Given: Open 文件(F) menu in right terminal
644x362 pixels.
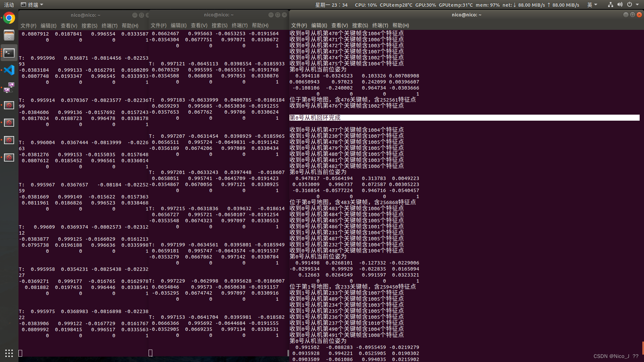Looking at the screenshot, I should (299, 25).
